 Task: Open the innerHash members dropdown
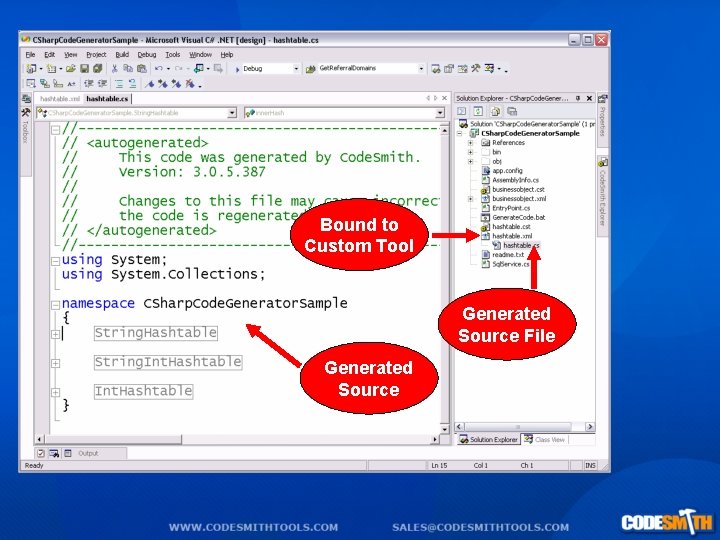[x=440, y=113]
